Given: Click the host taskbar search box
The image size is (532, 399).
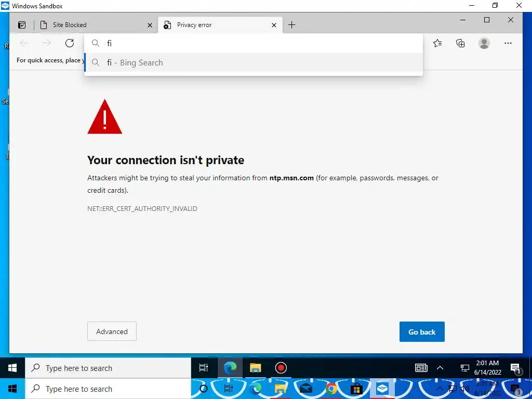Looking at the screenshot, I should tap(108, 389).
